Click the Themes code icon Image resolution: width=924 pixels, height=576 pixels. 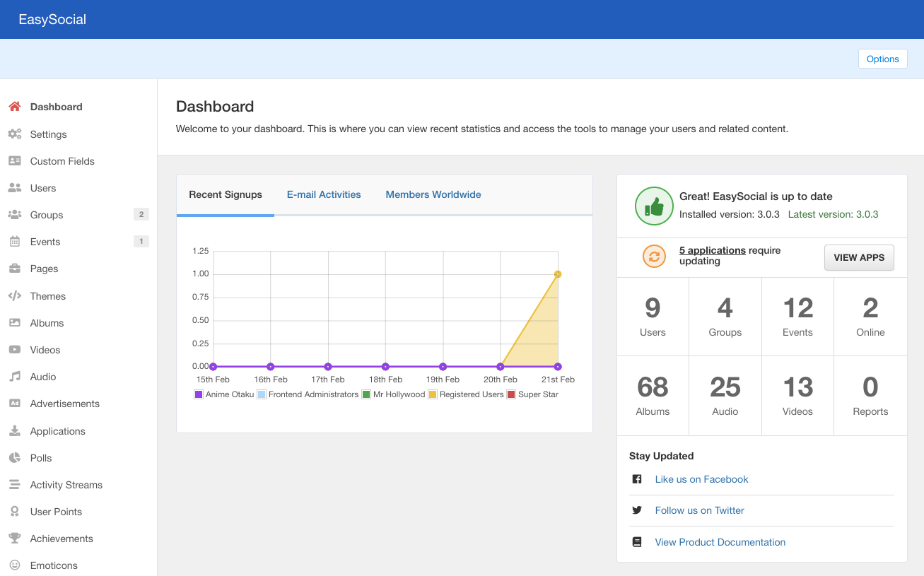(x=14, y=296)
